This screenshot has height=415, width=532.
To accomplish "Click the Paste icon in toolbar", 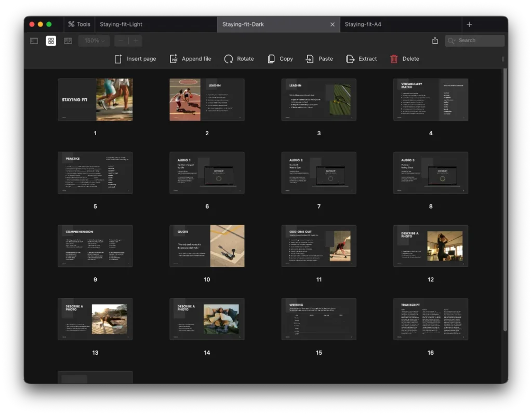I will (x=310, y=59).
